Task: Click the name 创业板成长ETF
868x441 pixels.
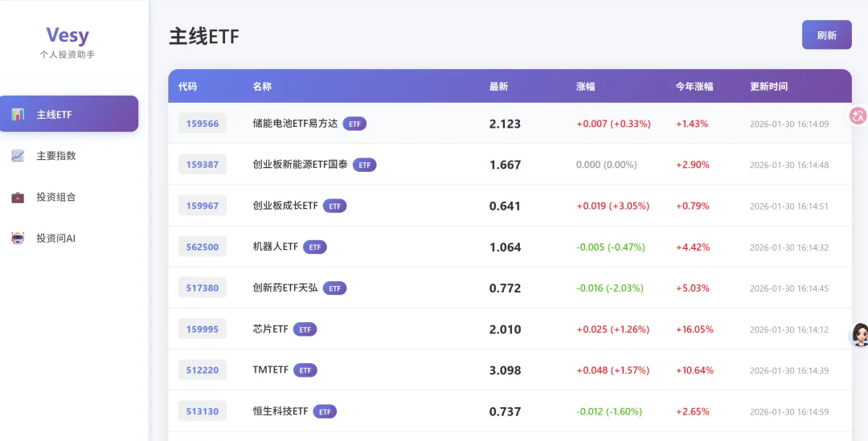Action: (x=285, y=206)
